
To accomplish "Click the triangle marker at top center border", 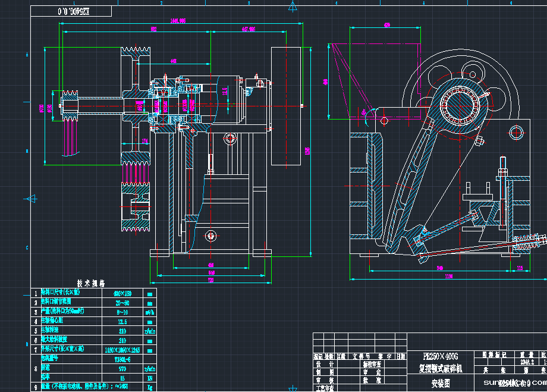I will pyautogui.click(x=293, y=7).
